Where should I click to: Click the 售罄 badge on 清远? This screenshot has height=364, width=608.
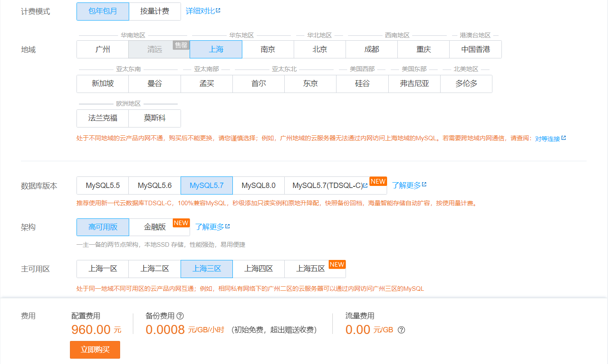point(181,45)
